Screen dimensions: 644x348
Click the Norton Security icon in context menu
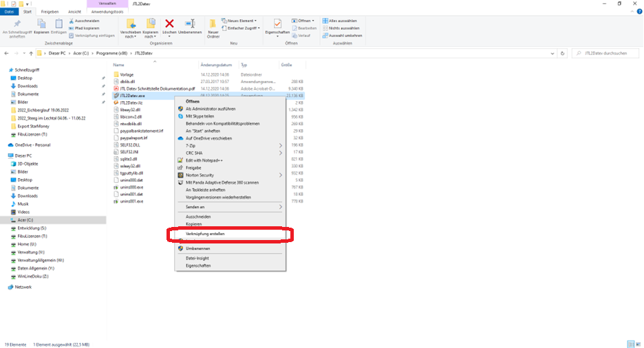coord(181,175)
